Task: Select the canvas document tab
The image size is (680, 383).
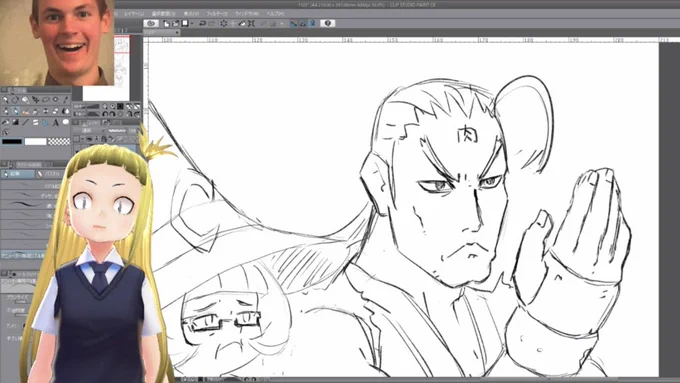Action: (161, 32)
